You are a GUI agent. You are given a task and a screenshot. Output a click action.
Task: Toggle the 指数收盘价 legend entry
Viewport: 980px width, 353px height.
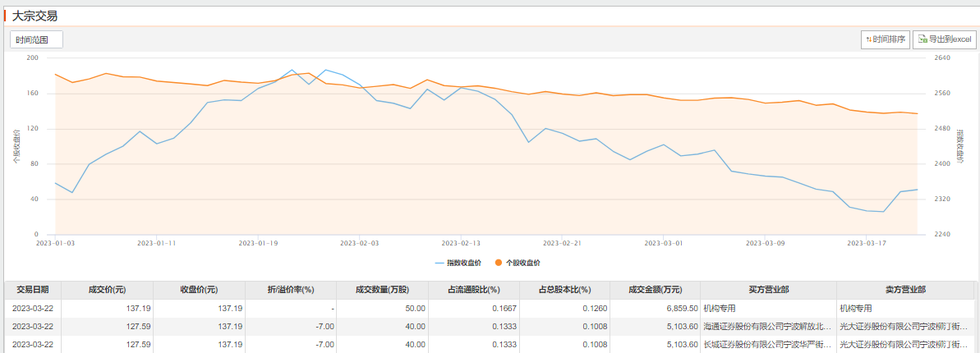pos(458,263)
